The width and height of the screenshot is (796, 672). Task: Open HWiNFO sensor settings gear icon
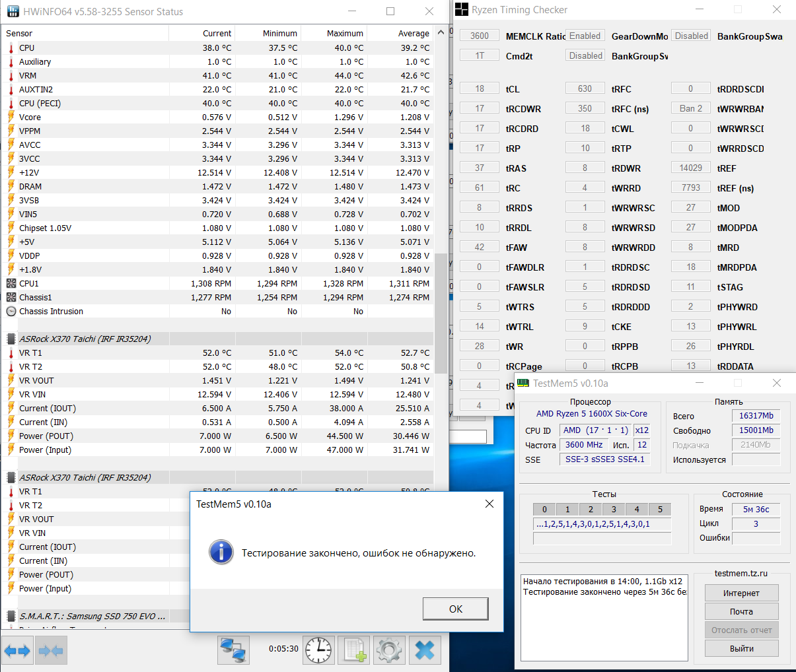[x=389, y=650]
